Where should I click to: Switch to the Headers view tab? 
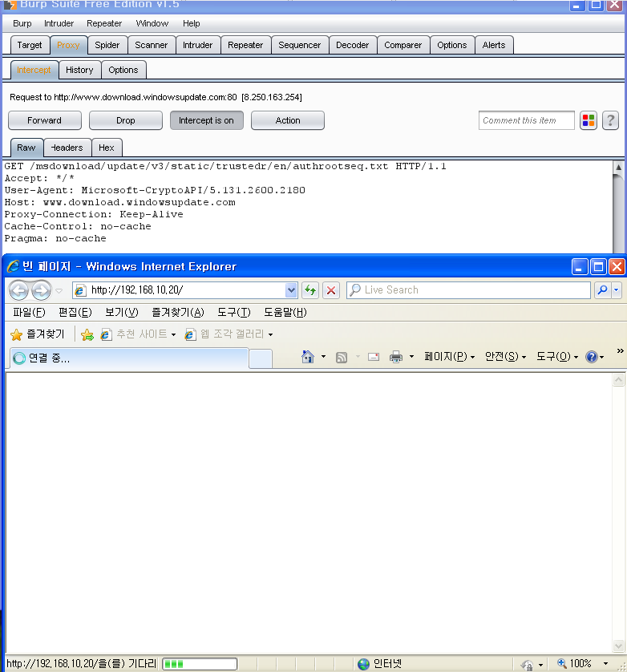point(67,148)
